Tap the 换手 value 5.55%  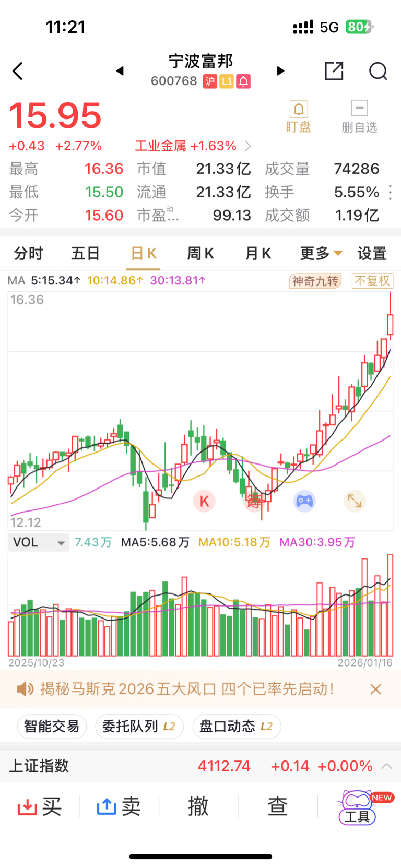tap(357, 192)
